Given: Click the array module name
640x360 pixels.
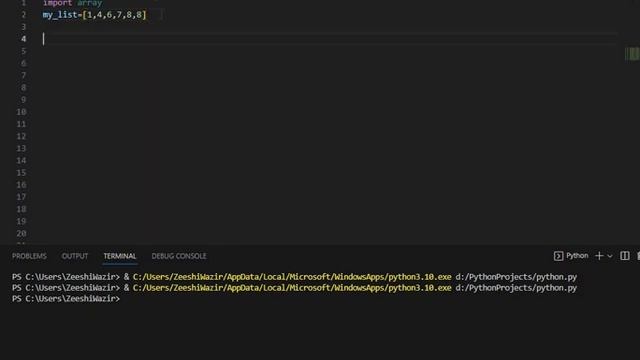Looking at the screenshot, I should point(89,3).
